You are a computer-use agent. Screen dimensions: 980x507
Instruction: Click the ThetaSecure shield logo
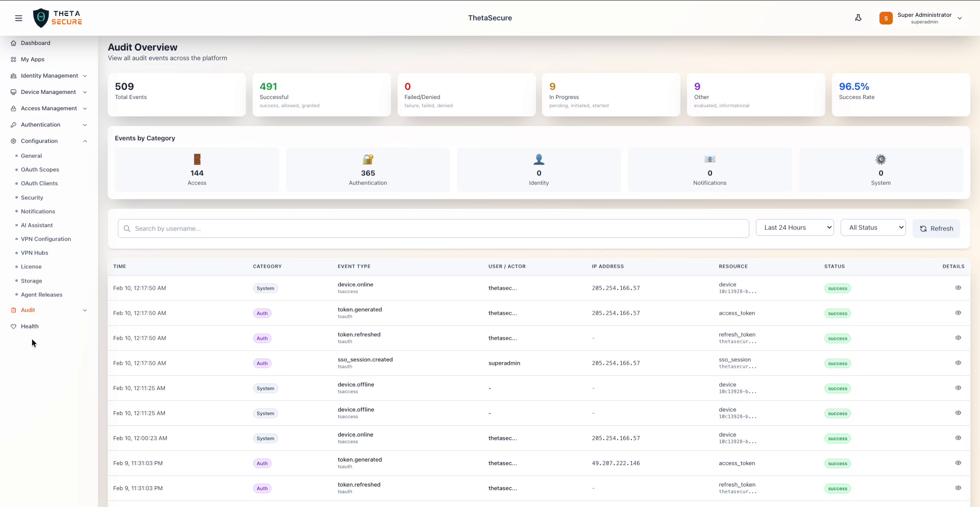coord(41,17)
